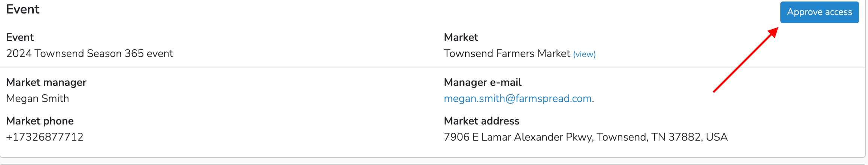Click the tail end of red arrow
Screen dimensions: 868x165
(x=714, y=91)
